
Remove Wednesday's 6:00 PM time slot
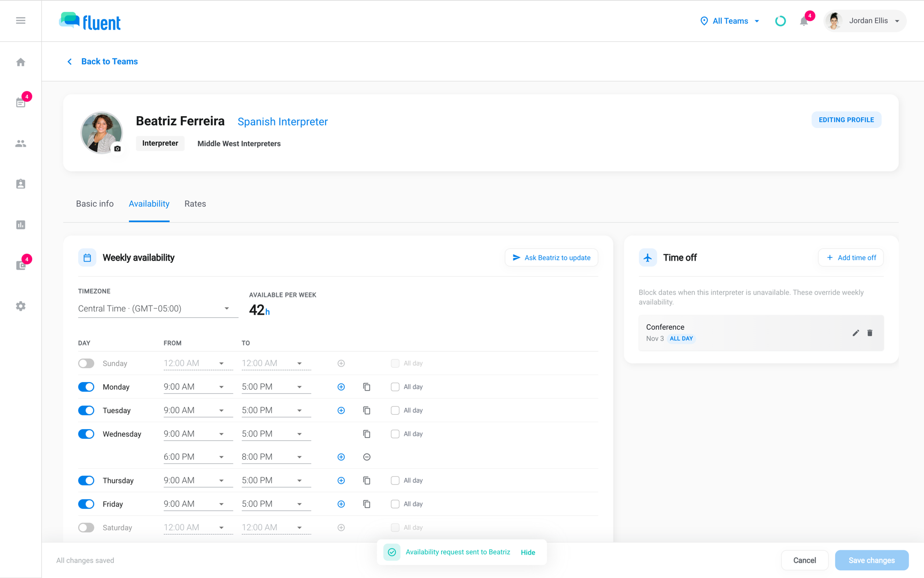point(367,457)
